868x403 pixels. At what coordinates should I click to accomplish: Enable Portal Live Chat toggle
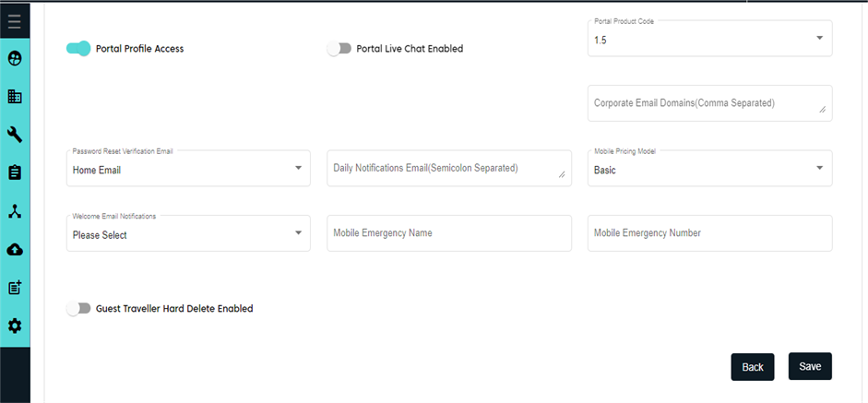click(x=339, y=49)
